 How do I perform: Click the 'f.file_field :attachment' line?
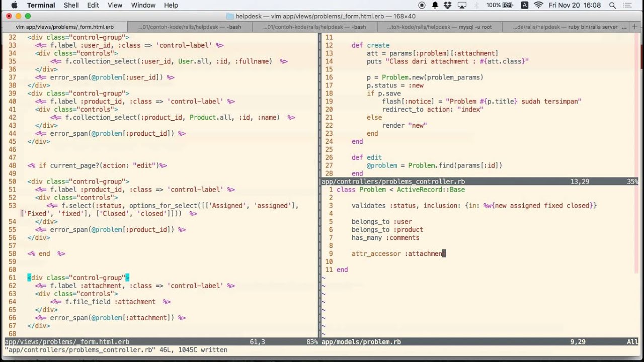click(110, 302)
